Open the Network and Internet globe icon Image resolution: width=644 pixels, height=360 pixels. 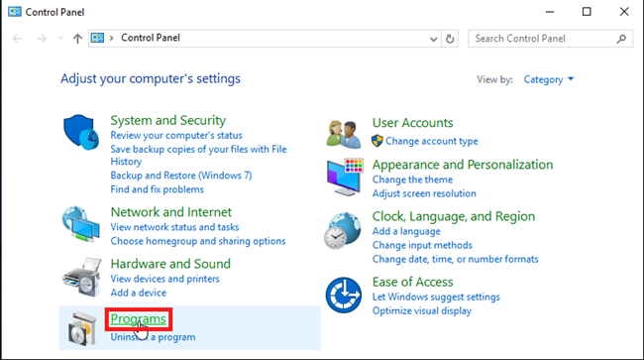tap(81, 224)
